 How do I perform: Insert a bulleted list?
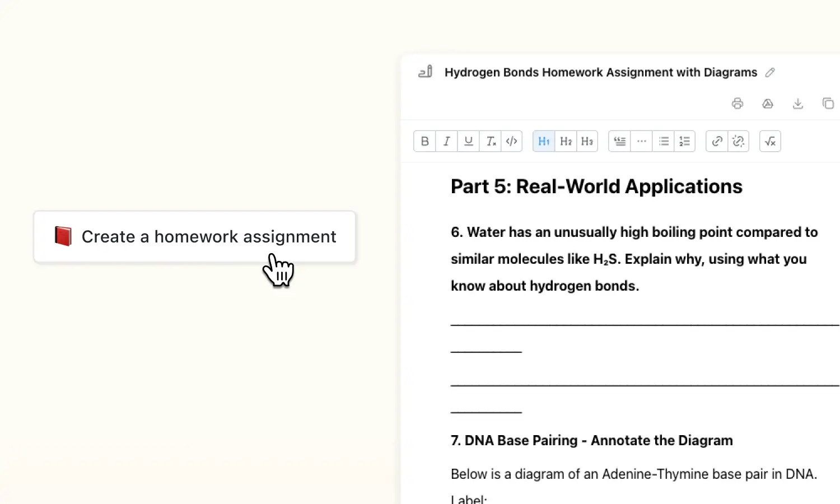click(x=664, y=141)
